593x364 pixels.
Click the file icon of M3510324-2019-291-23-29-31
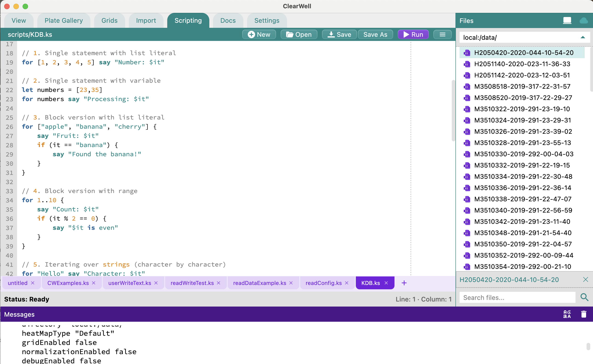[467, 120]
